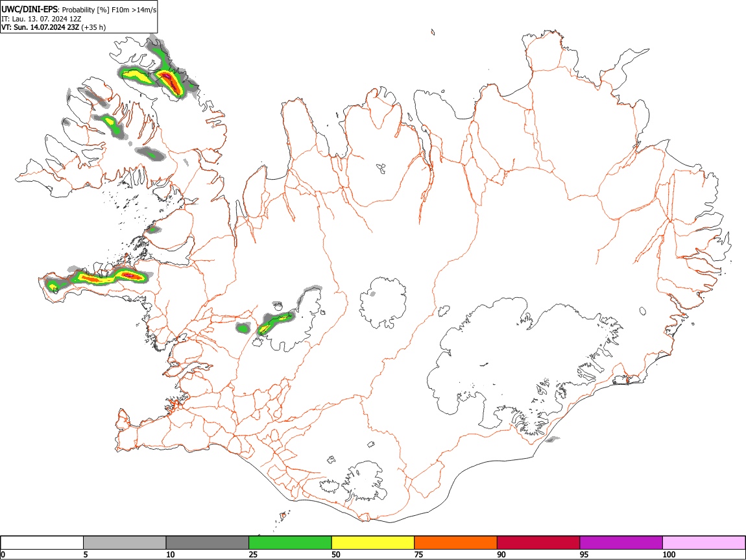Image resolution: width=746 pixels, height=560 pixels.
Task: Click the '90' legend label
Action: [501, 554]
